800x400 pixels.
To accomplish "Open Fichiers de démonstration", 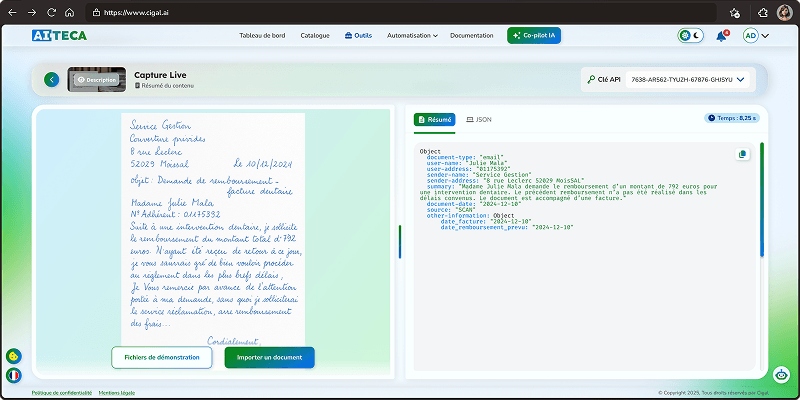I will [162, 358].
